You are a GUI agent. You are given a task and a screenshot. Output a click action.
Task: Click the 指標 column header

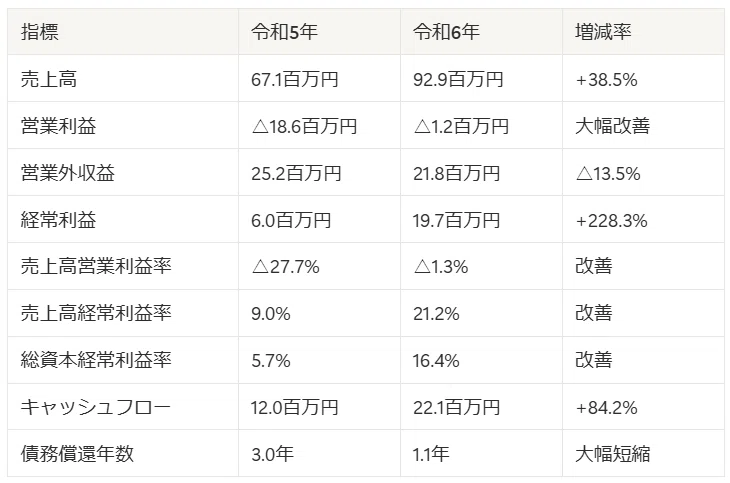pyautogui.click(x=40, y=32)
